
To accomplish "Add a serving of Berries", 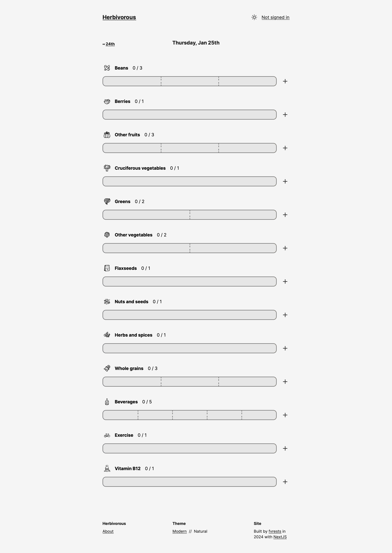I will pyautogui.click(x=285, y=115).
